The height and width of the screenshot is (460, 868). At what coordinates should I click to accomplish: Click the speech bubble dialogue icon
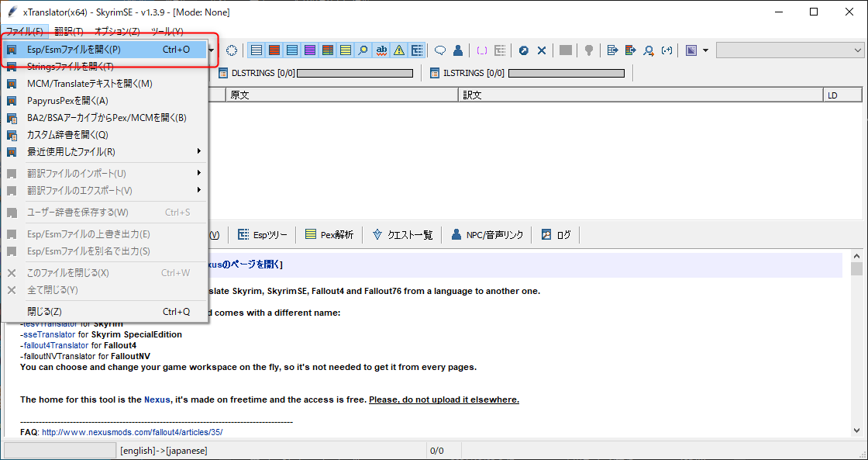pyautogui.click(x=440, y=50)
